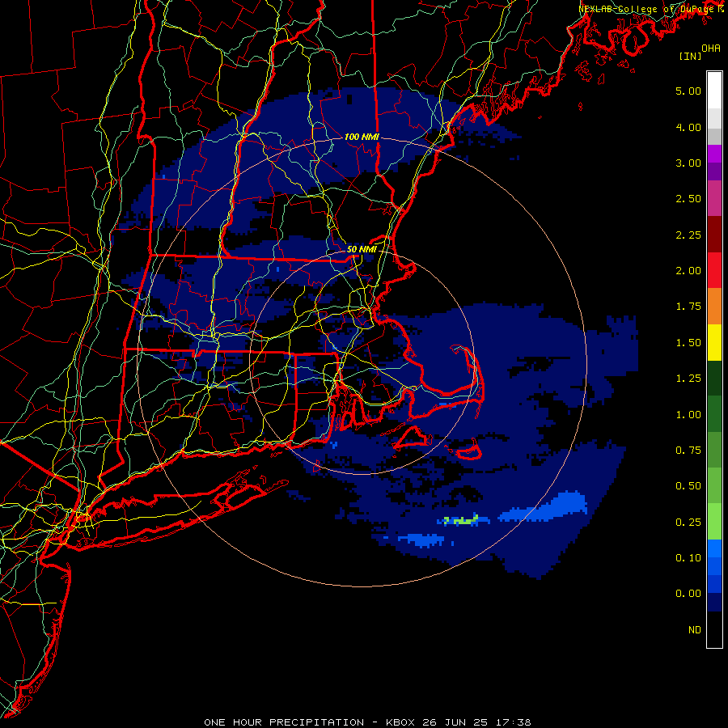728x728 pixels.
Task: Click the '0.50' scale label
Action: click(x=688, y=486)
